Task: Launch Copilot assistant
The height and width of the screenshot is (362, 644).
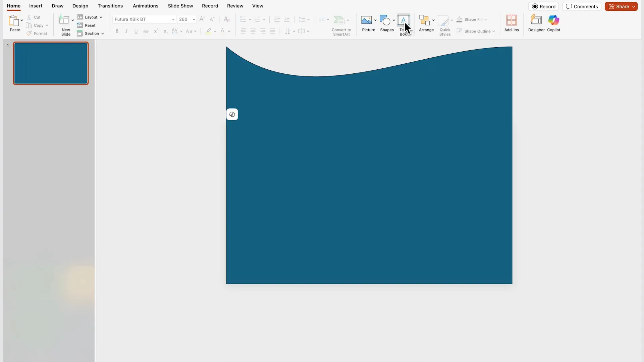Action: click(x=554, y=23)
